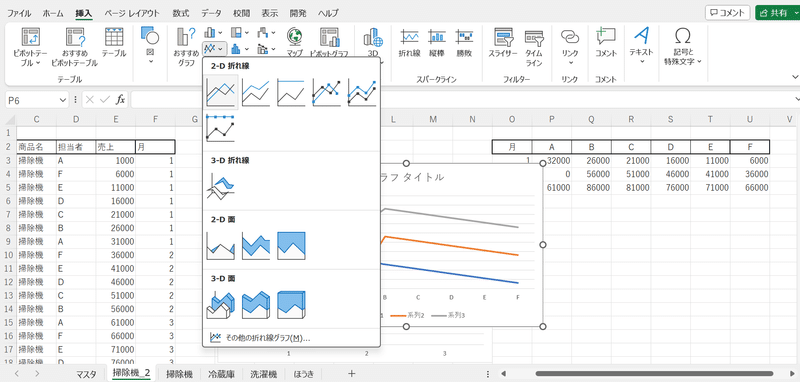Switch to 掃除機 sheet tab
Screen dimensions: 800x382
point(179,374)
